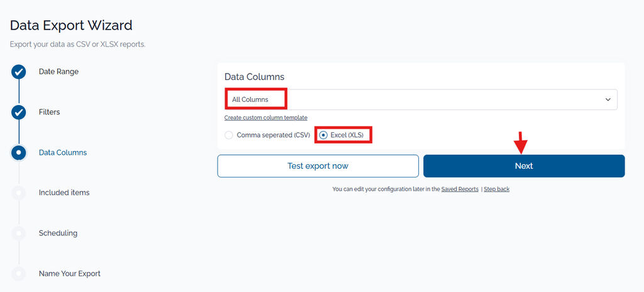Go to the Filters step label
The height and width of the screenshot is (292, 644).
tap(49, 112)
